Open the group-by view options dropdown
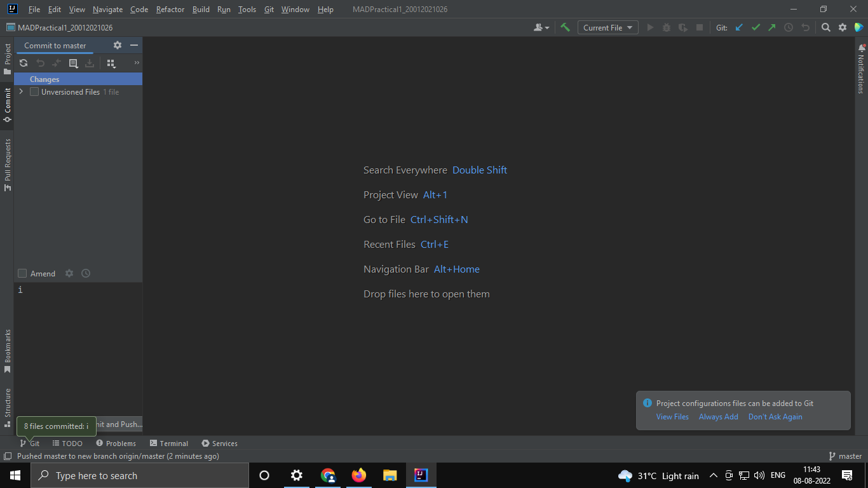The height and width of the screenshot is (488, 868). [112, 63]
